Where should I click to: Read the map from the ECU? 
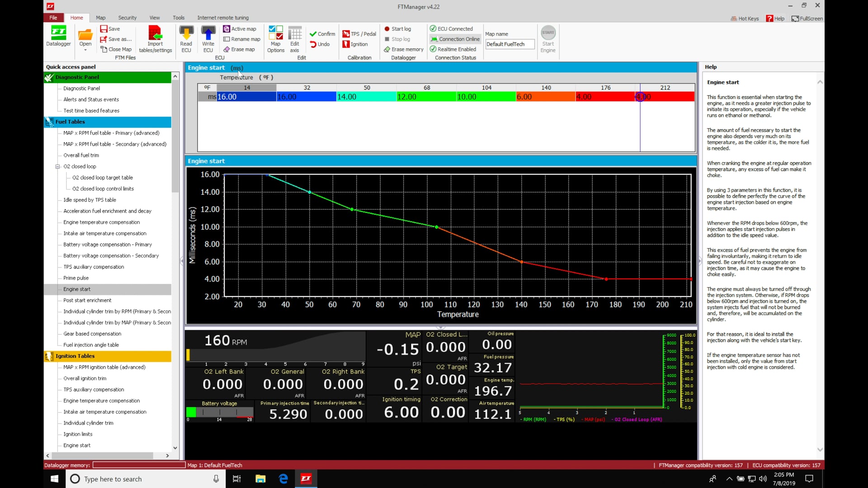[x=186, y=38]
